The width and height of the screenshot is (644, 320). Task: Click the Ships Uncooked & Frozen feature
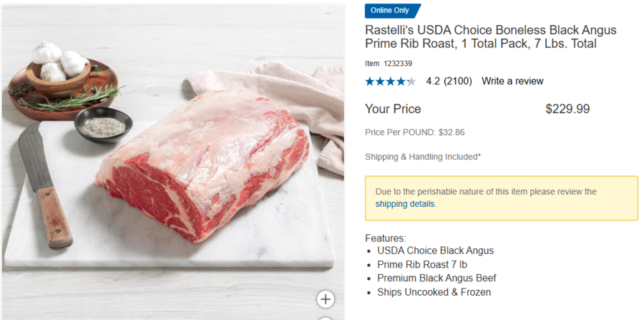click(434, 292)
